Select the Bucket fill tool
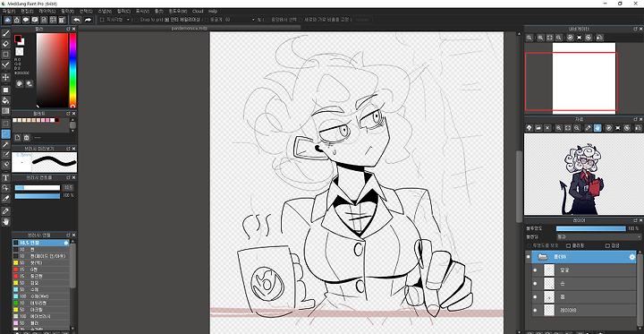The width and height of the screenshot is (644, 334). click(5, 100)
